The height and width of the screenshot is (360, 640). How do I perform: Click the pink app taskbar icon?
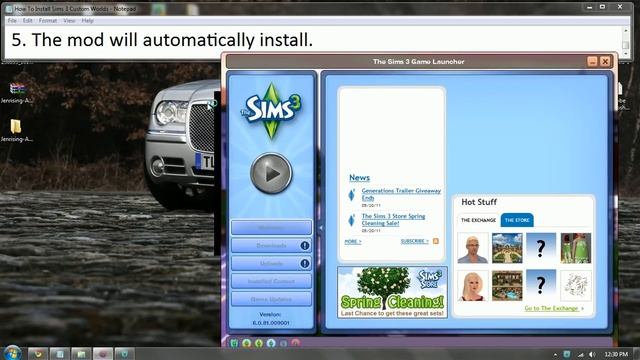pos(103,353)
